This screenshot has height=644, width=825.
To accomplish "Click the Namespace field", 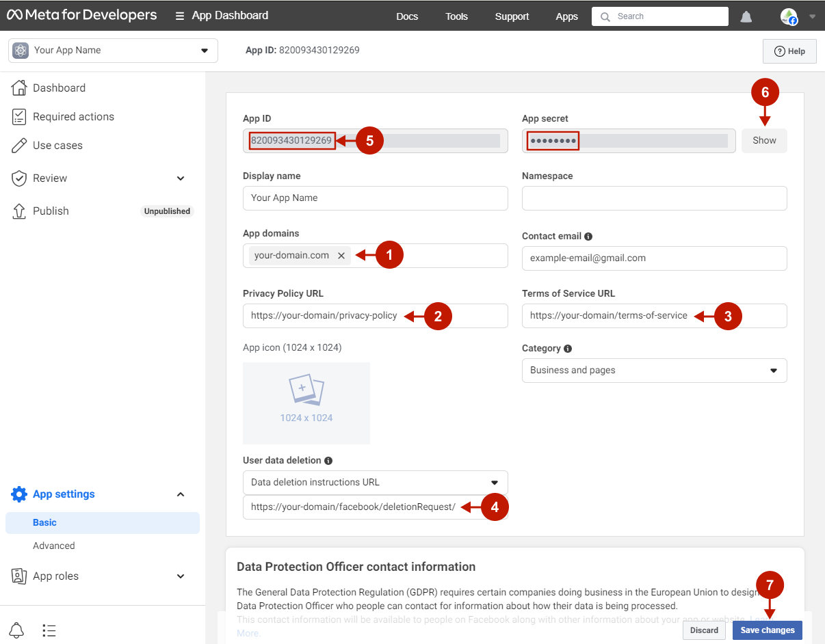I will (655, 198).
